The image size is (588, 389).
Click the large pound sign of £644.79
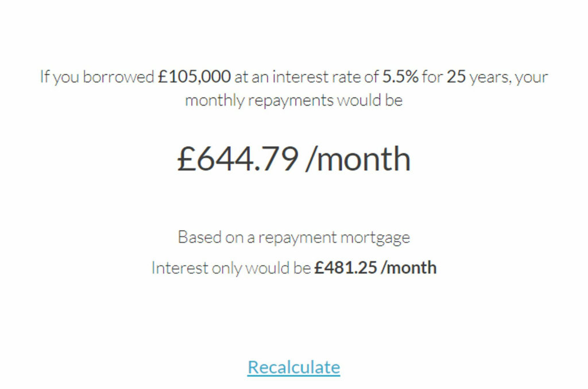(187, 159)
